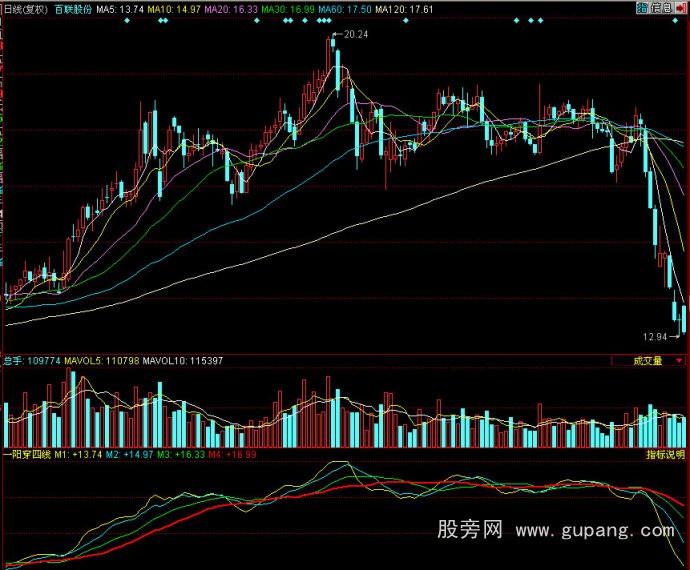
Task: Click the MA20: 16.33 value
Action: (231, 9)
